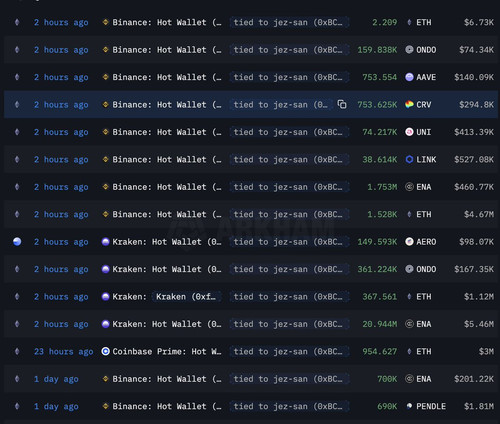500x424 pixels.
Task: Click the CRV token icon
Action: (409, 105)
